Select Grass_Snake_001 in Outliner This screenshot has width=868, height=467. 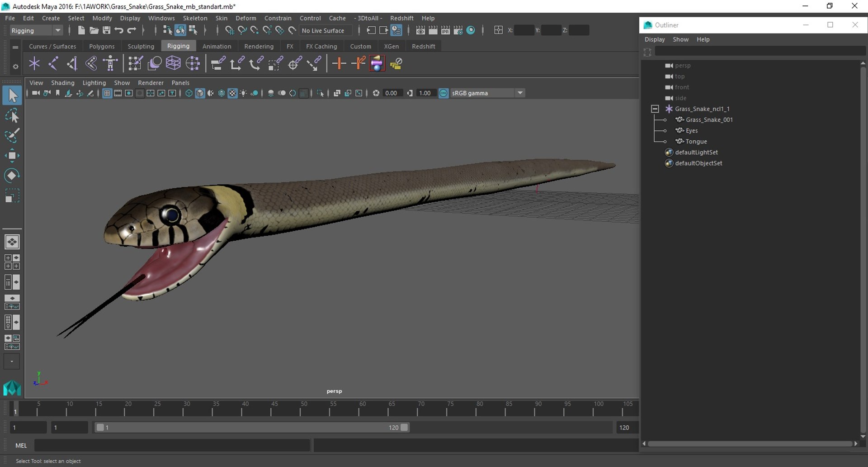[x=709, y=120]
